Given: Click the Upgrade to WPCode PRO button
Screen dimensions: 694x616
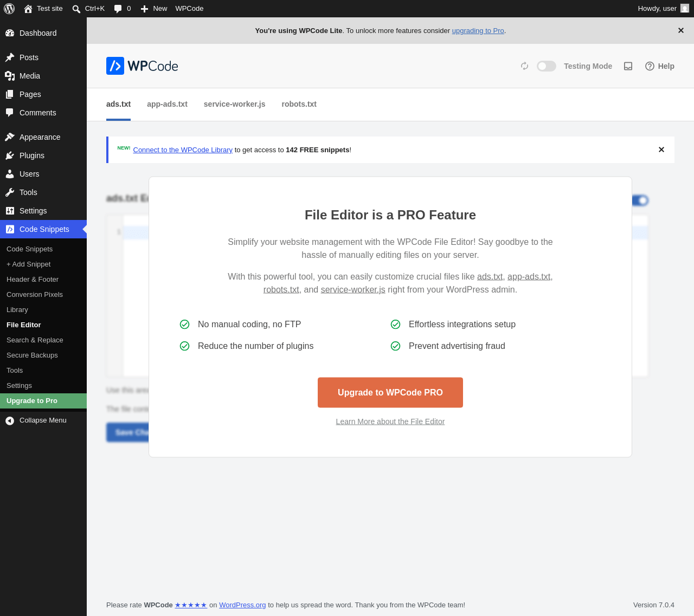Looking at the screenshot, I should 390,393.
